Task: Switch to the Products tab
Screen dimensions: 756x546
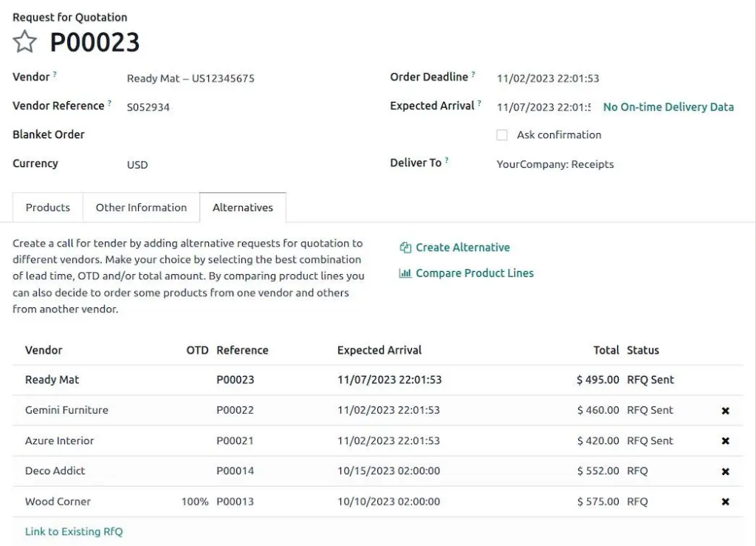Action: (x=47, y=208)
